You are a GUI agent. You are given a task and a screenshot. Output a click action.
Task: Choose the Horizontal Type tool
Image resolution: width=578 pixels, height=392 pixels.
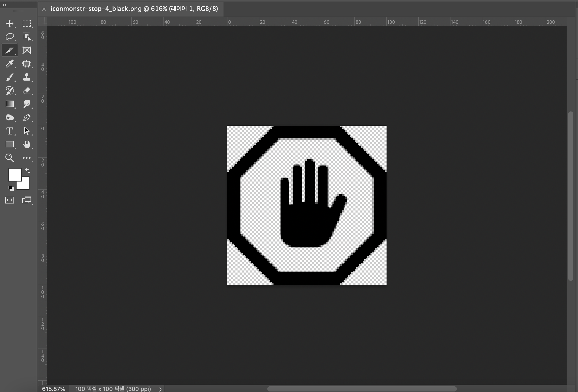coord(10,131)
